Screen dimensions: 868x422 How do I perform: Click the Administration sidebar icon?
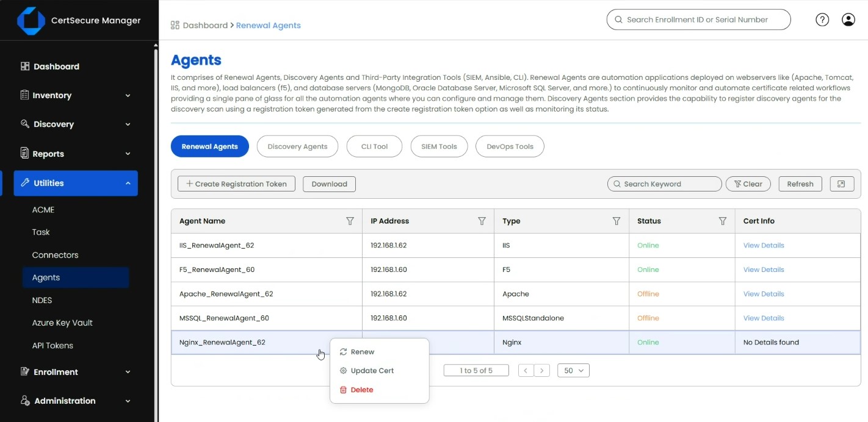pos(25,401)
